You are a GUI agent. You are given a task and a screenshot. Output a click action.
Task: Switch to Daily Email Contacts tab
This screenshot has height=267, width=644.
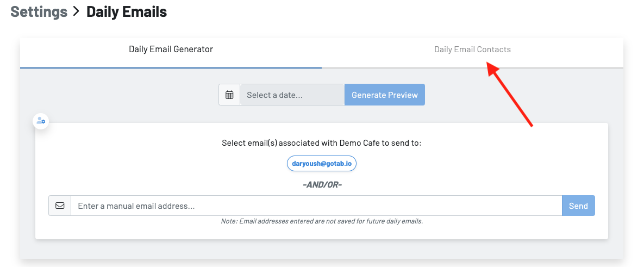tap(472, 49)
